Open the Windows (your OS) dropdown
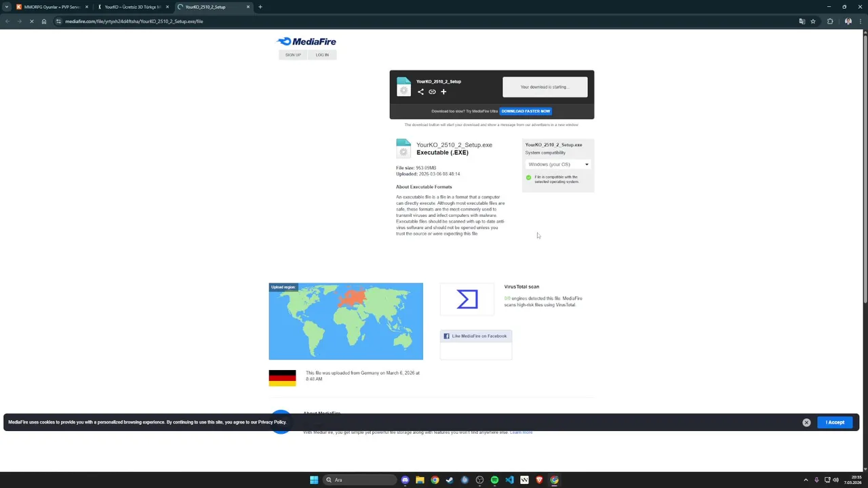Viewport: 868px width, 488px height. (558, 164)
